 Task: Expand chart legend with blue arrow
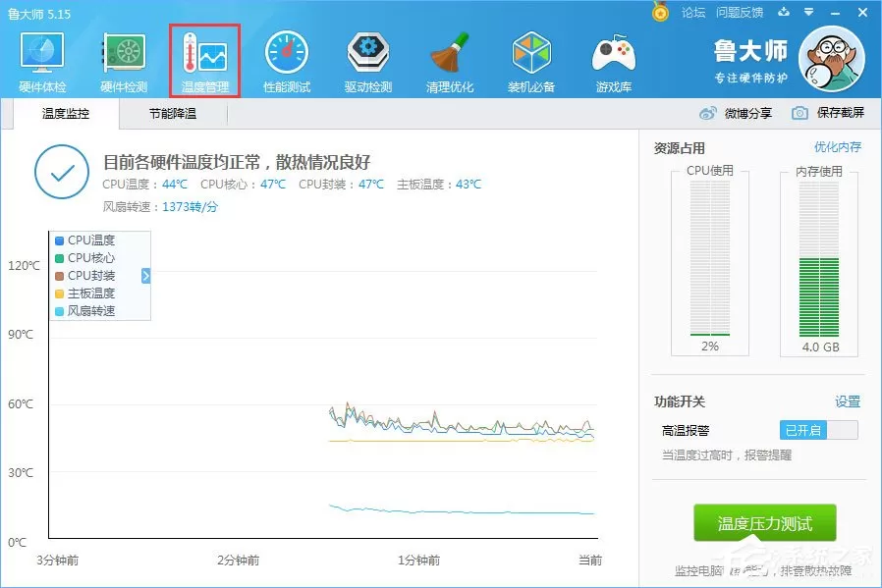point(145,276)
